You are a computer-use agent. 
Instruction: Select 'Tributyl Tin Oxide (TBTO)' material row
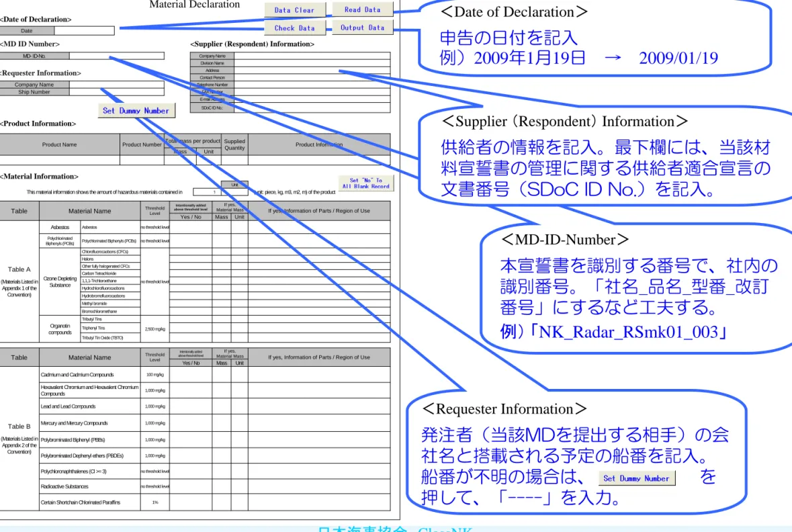[x=111, y=338]
